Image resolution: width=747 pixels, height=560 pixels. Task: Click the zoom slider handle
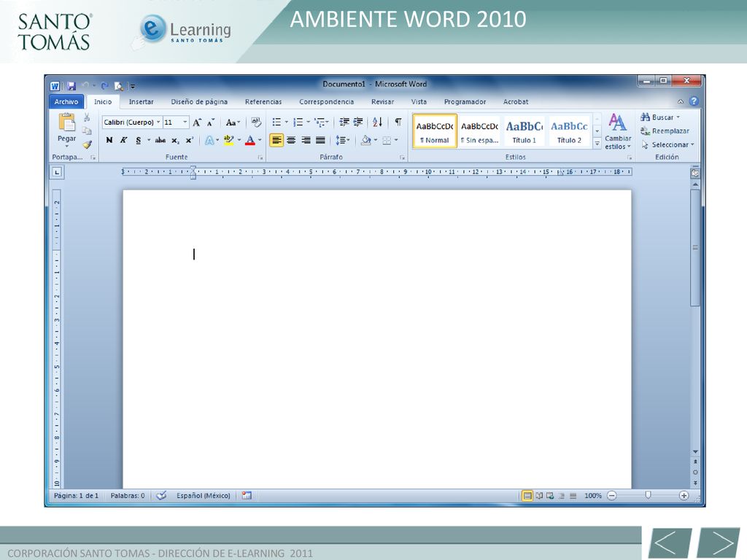[648, 496]
